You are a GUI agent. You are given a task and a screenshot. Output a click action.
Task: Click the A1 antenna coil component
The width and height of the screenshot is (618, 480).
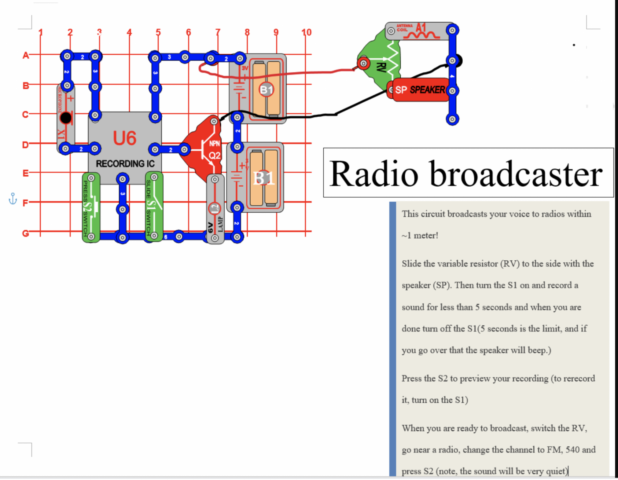(420, 31)
